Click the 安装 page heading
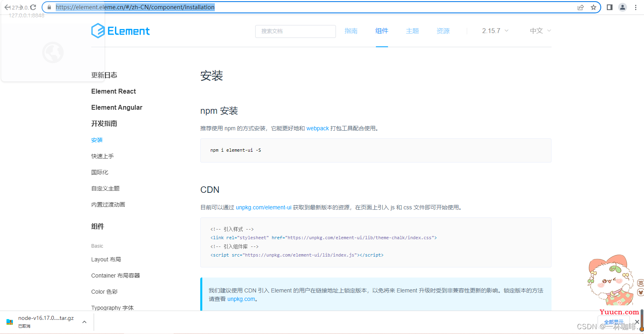 coord(212,75)
